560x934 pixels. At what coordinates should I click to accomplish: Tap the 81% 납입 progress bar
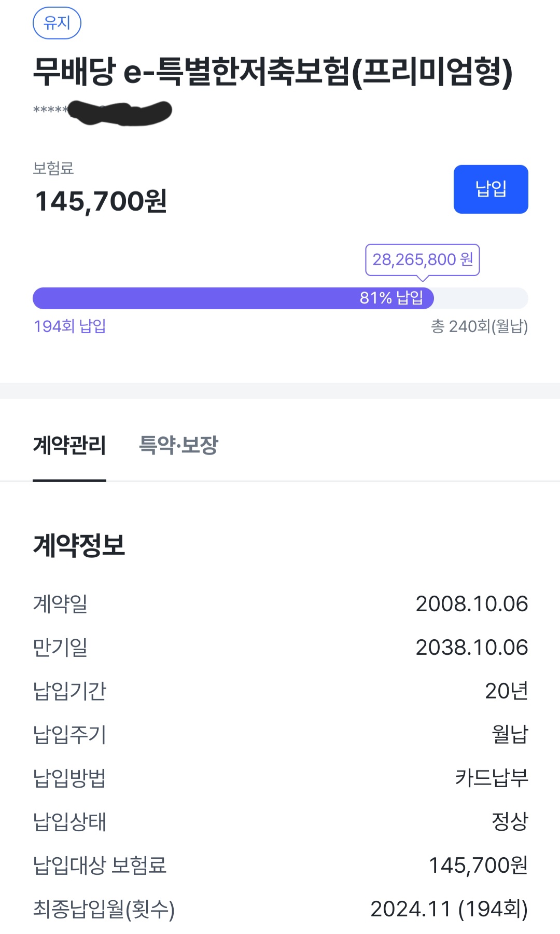click(233, 298)
